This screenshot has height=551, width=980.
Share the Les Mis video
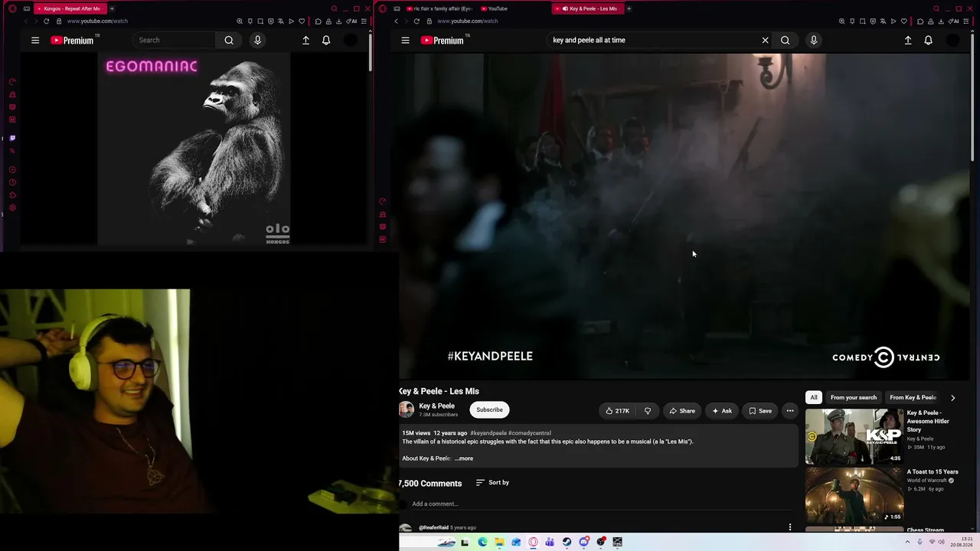[x=681, y=411]
